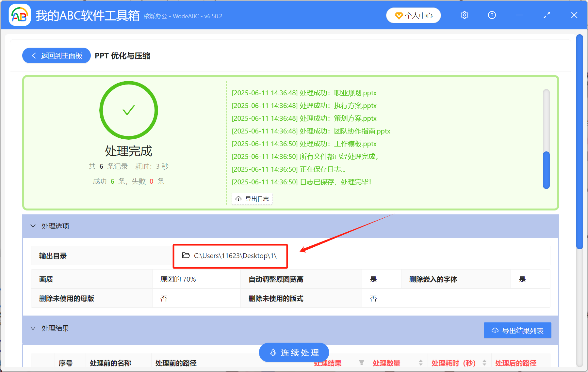
Task: Open the settings gear in the title bar
Action: [x=464, y=15]
